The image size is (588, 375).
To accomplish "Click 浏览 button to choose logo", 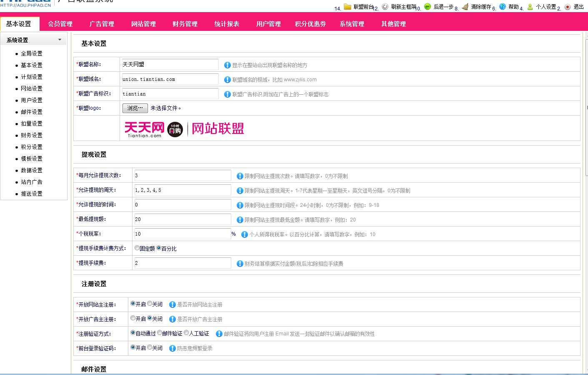I will point(135,108).
